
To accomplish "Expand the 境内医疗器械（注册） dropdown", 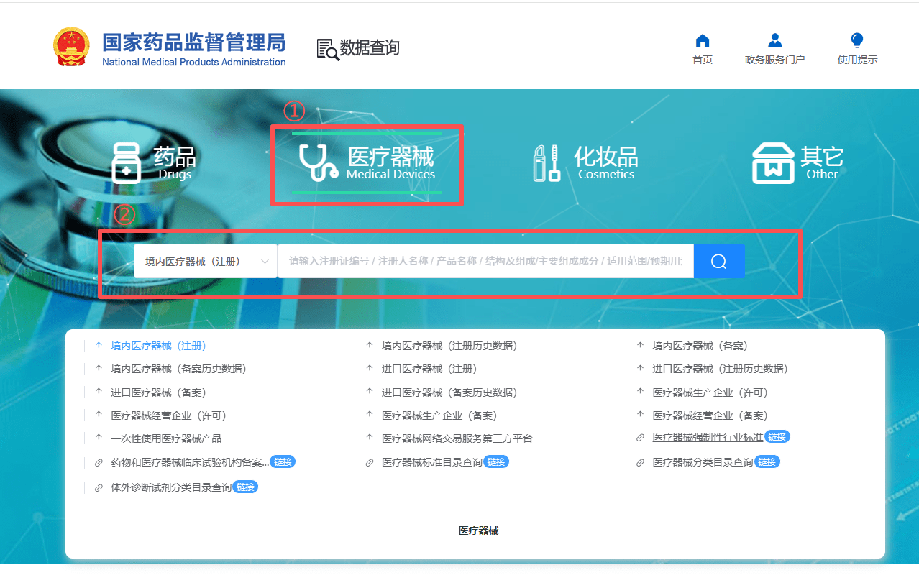I will [206, 261].
